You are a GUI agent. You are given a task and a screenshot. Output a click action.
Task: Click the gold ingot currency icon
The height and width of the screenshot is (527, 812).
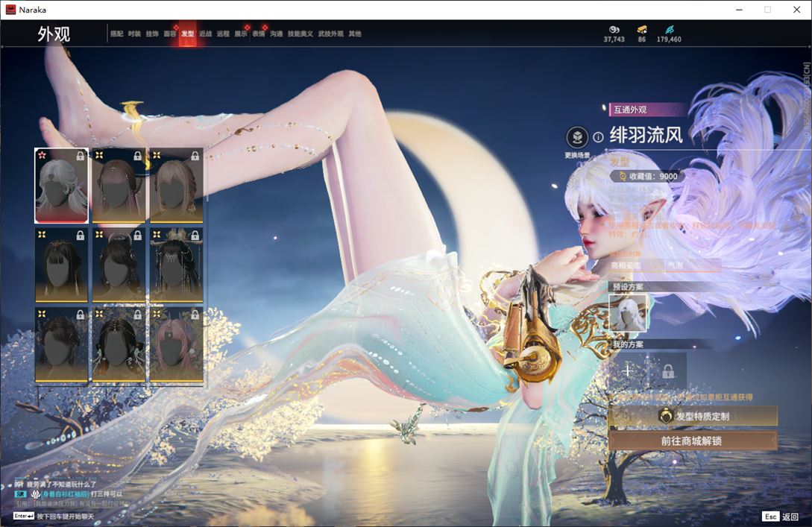tap(641, 30)
